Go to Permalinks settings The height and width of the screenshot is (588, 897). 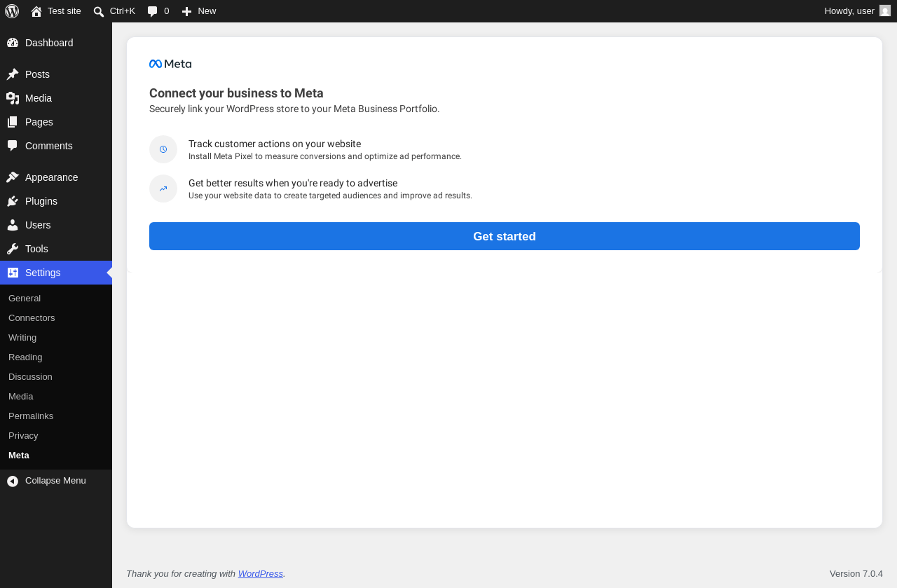(56, 416)
